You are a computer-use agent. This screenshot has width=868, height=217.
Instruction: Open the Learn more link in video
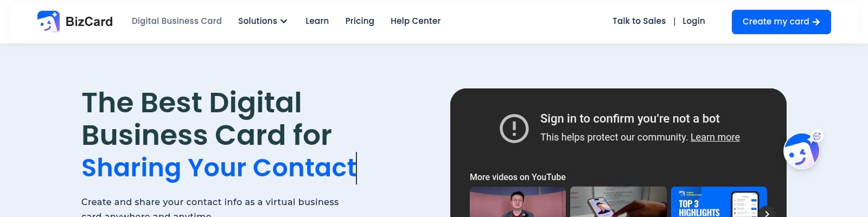click(x=714, y=137)
